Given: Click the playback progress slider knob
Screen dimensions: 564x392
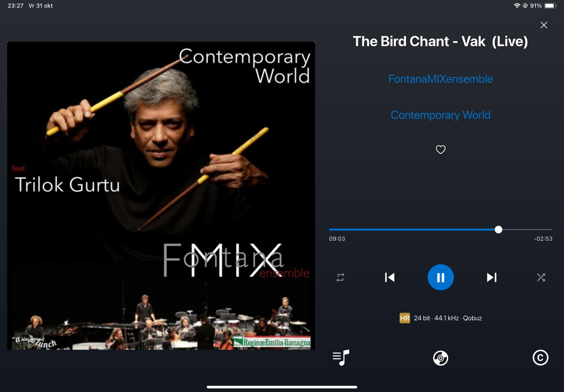Looking at the screenshot, I should [x=498, y=229].
